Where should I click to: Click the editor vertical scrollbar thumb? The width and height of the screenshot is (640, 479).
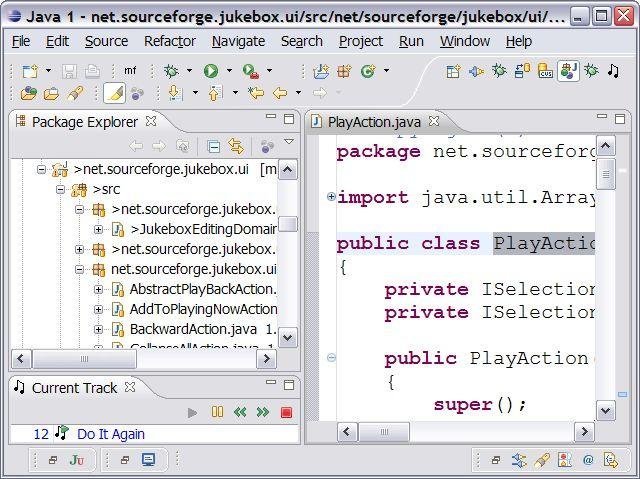pyautogui.click(x=606, y=174)
